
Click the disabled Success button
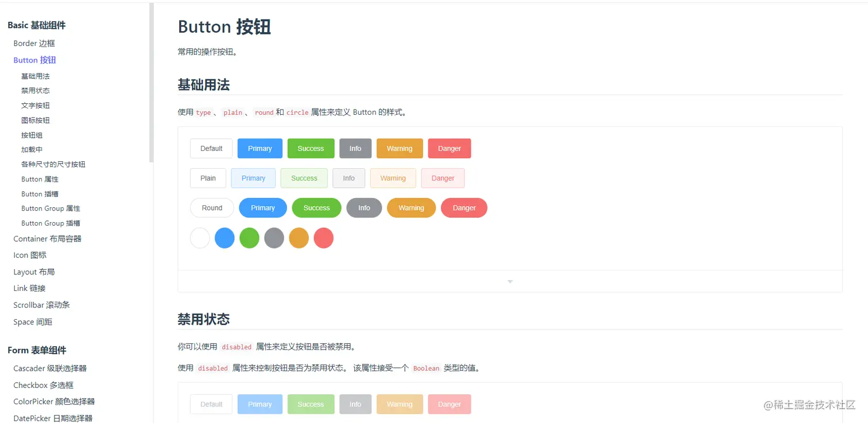tap(311, 404)
